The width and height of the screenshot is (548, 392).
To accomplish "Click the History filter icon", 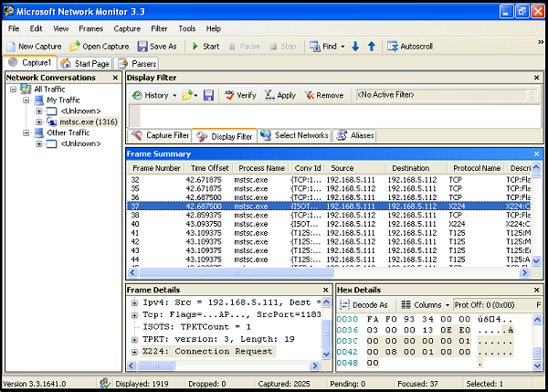I will coord(137,95).
